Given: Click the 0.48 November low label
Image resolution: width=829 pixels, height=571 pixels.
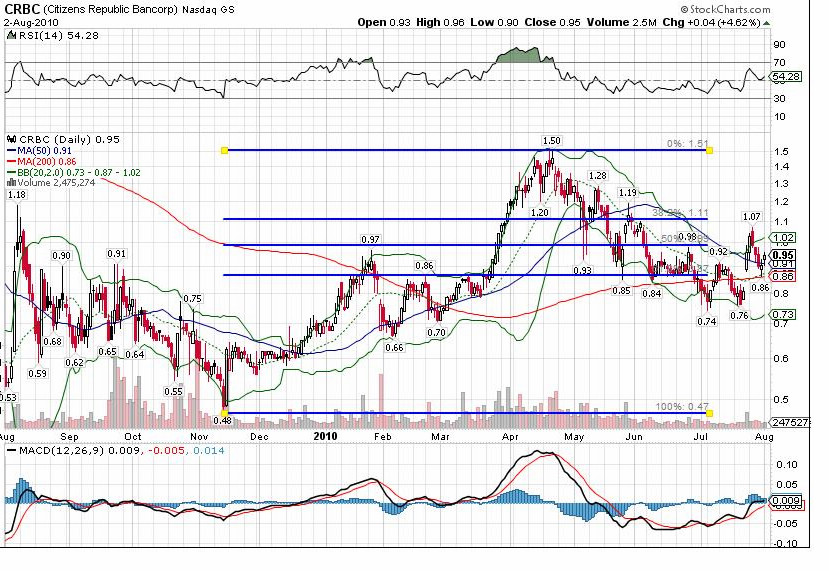Looking at the screenshot, I should [x=223, y=420].
